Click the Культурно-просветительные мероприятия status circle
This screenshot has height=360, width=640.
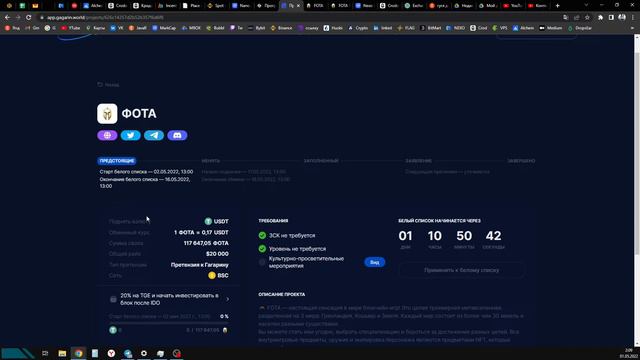pos(262,262)
